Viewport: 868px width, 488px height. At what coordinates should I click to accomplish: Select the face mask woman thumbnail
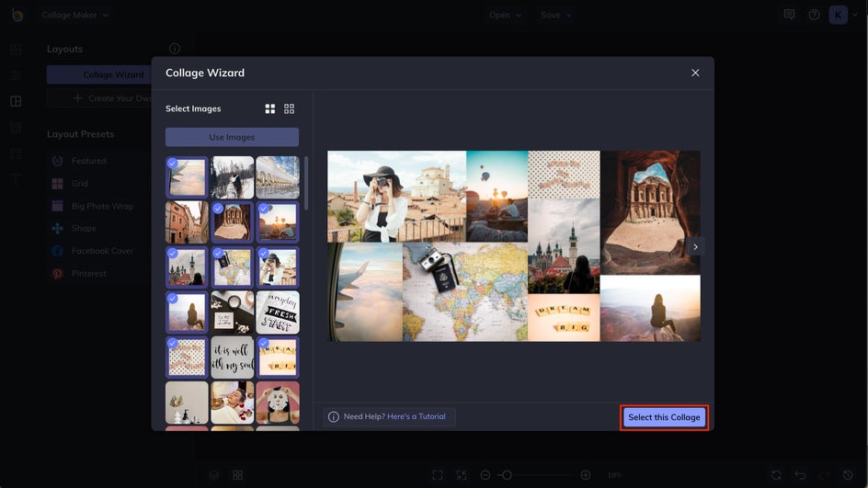pyautogui.click(x=278, y=403)
